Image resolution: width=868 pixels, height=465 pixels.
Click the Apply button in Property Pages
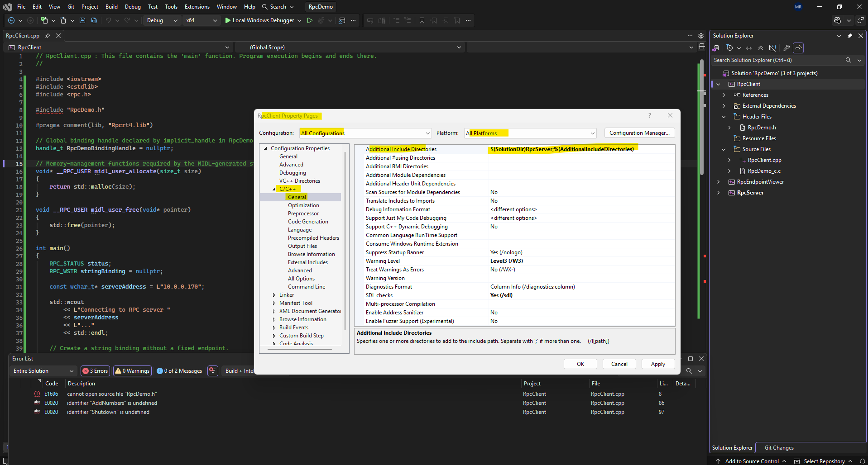coord(658,364)
